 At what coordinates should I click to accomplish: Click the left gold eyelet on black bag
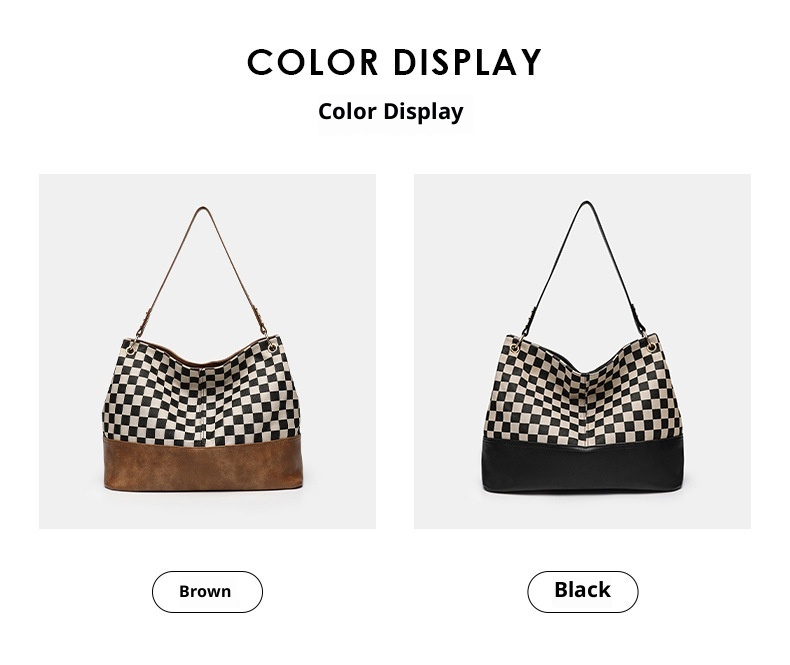click(515, 348)
